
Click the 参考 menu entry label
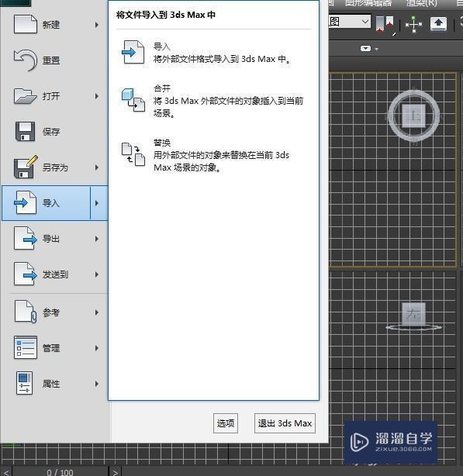pyautogui.click(x=51, y=312)
